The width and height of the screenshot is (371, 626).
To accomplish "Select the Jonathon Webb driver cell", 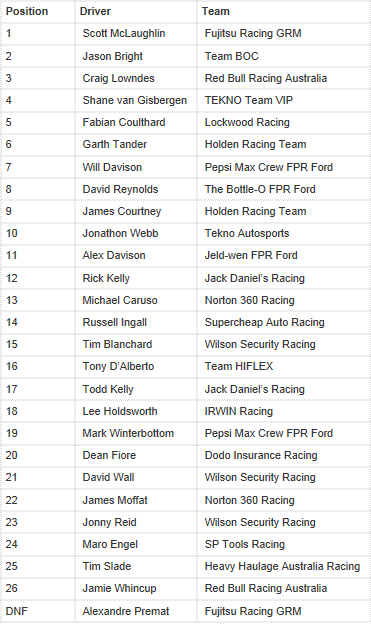I will click(136, 234).
